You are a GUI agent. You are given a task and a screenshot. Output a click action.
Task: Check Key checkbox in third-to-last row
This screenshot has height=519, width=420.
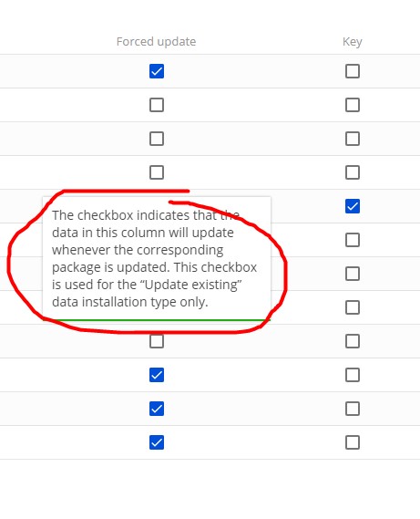353,375
